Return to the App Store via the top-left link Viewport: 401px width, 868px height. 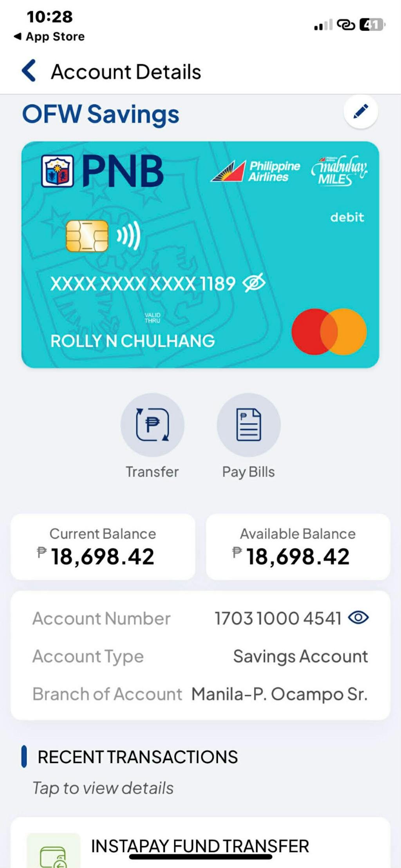point(49,36)
